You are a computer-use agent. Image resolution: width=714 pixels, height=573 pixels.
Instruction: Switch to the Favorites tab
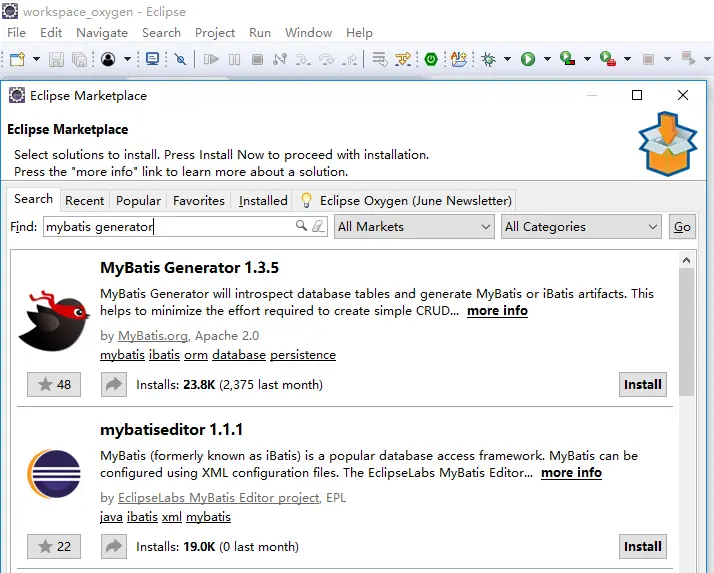[199, 201]
